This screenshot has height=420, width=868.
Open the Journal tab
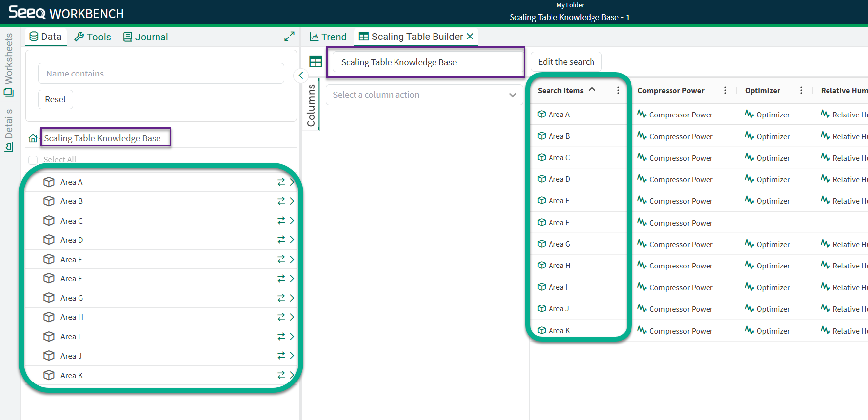(x=146, y=37)
